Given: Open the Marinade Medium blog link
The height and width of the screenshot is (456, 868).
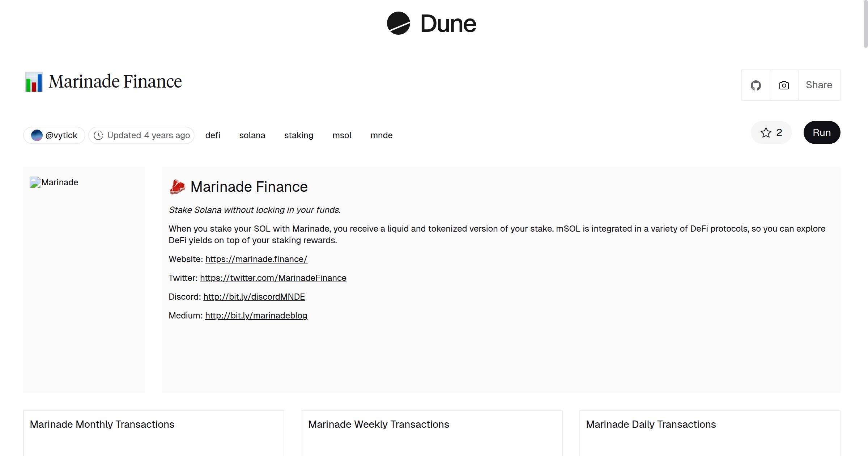Looking at the screenshot, I should coord(256,316).
